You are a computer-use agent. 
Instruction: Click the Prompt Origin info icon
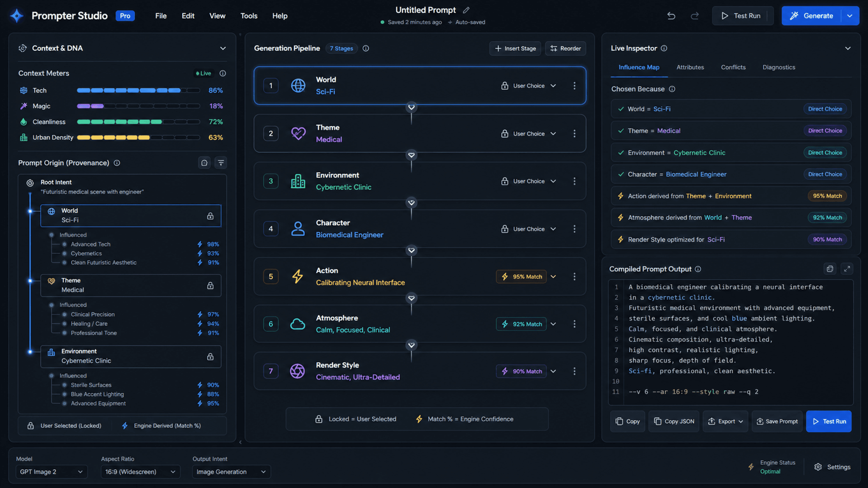pyautogui.click(x=117, y=163)
